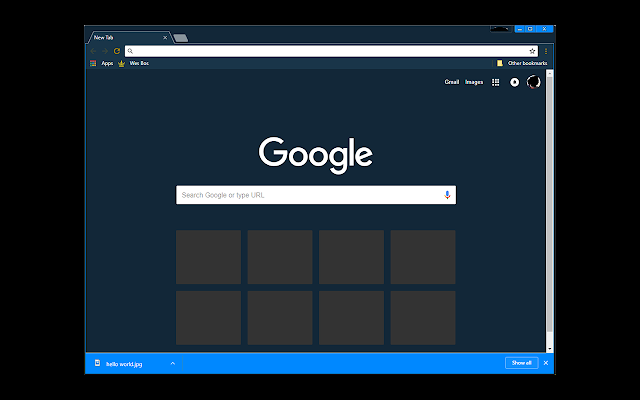Viewport: 640px width, 400px height.
Task: Open the Apps shortcut in bookmarks bar
Action: [x=102, y=63]
